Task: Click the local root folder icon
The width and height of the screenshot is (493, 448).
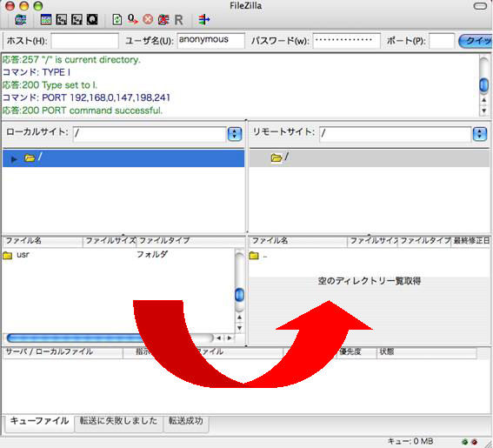Action: click(x=30, y=157)
